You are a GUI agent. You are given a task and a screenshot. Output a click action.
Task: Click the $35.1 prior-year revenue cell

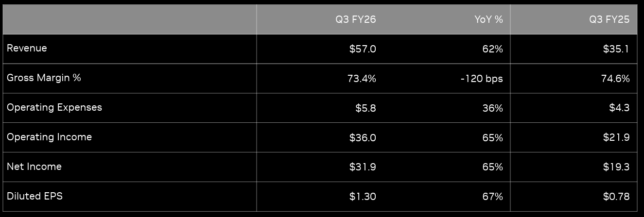pos(616,49)
